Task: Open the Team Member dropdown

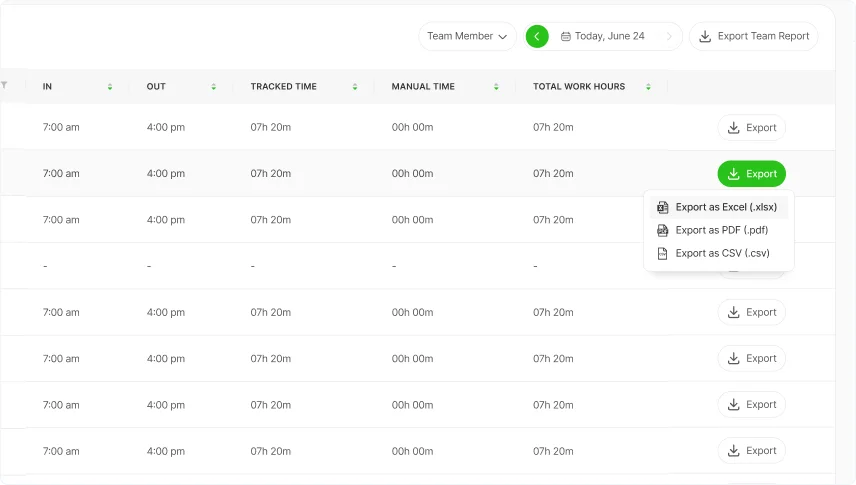Action: [x=467, y=36]
